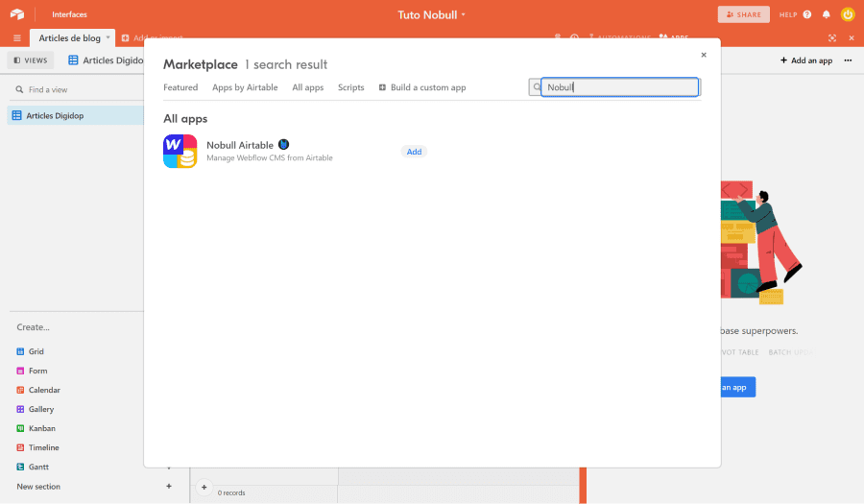Click the Form view icon
The height and width of the screenshot is (504, 864).
coord(20,371)
